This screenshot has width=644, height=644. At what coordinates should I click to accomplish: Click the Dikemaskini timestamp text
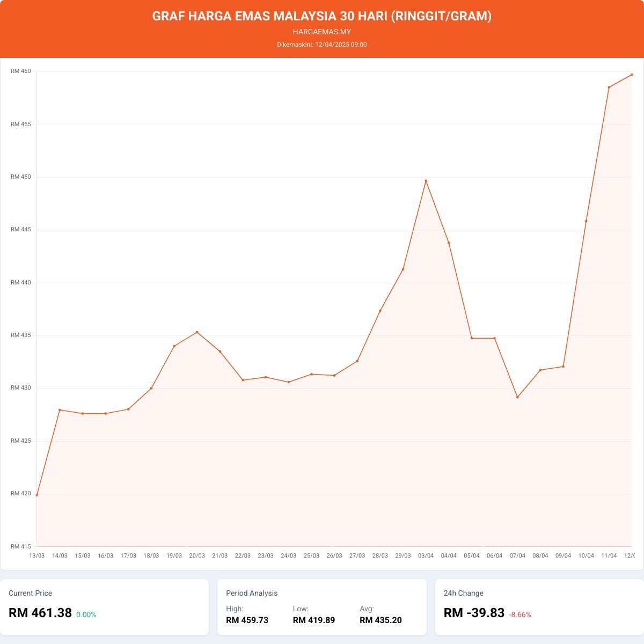[x=322, y=45]
